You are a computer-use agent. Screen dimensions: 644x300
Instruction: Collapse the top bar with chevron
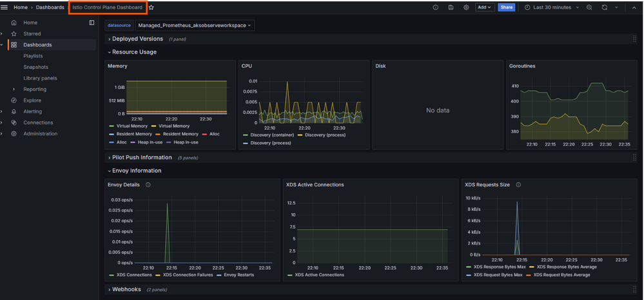pos(633,7)
